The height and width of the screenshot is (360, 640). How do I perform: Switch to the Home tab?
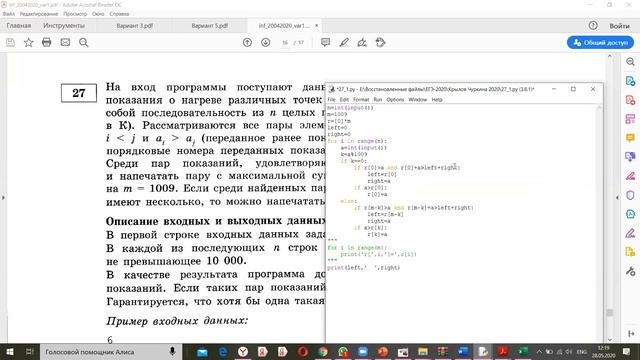19,26
